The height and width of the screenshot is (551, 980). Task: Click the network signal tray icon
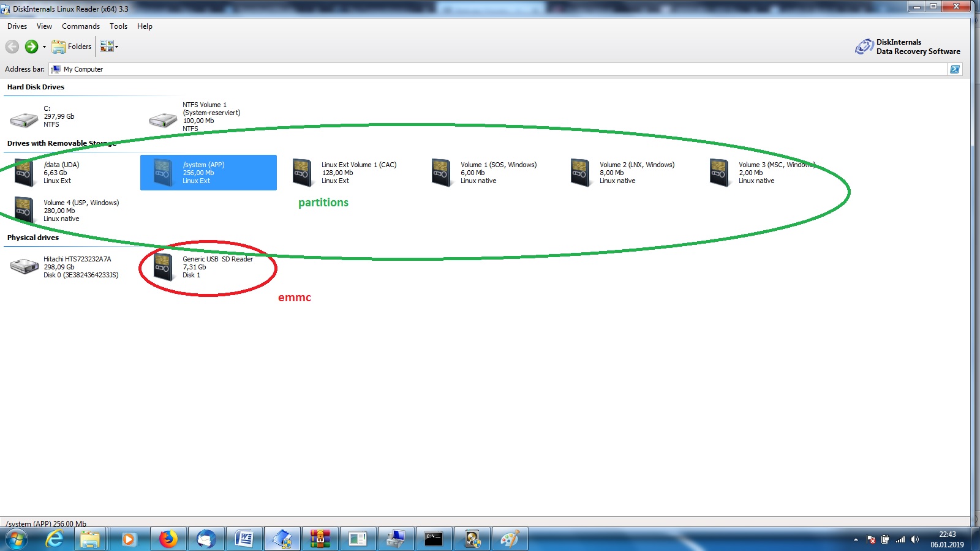pyautogui.click(x=900, y=539)
